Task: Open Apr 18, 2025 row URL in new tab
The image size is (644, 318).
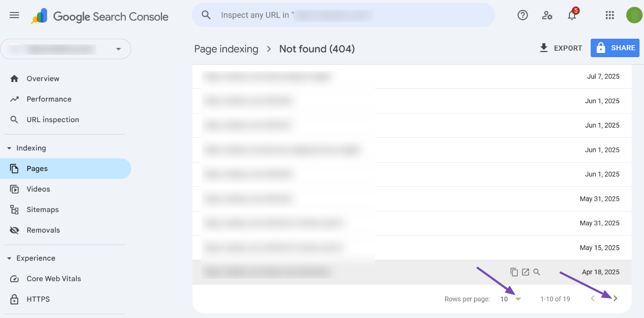Action: click(x=526, y=272)
